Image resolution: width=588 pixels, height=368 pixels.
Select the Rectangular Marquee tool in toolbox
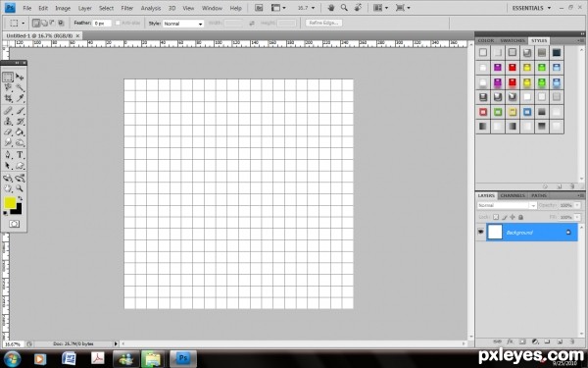(8, 77)
